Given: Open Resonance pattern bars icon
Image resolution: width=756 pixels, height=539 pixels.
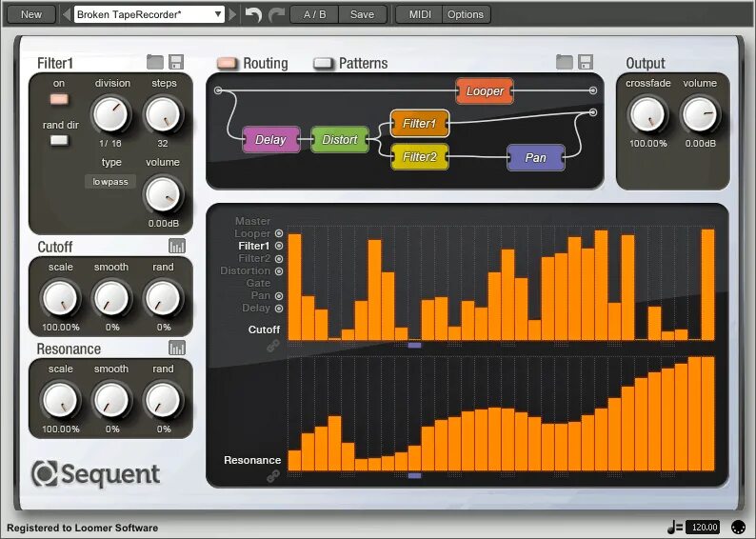Looking at the screenshot, I should (x=177, y=349).
